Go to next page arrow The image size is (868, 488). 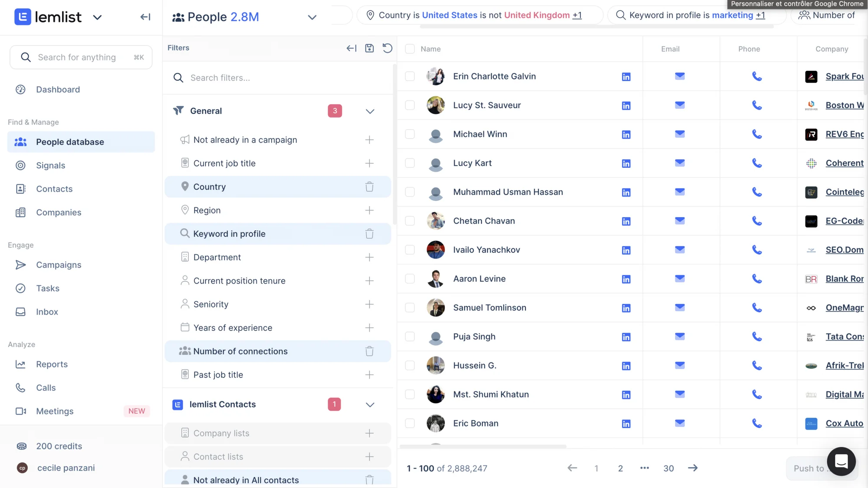(x=693, y=468)
